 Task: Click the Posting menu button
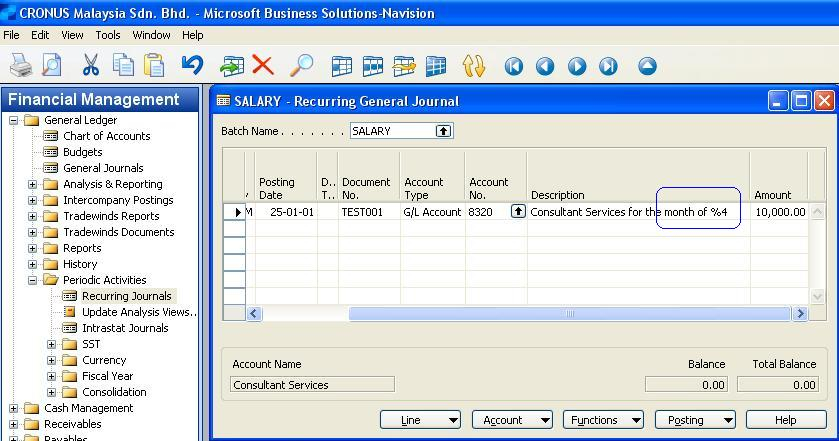pos(695,420)
